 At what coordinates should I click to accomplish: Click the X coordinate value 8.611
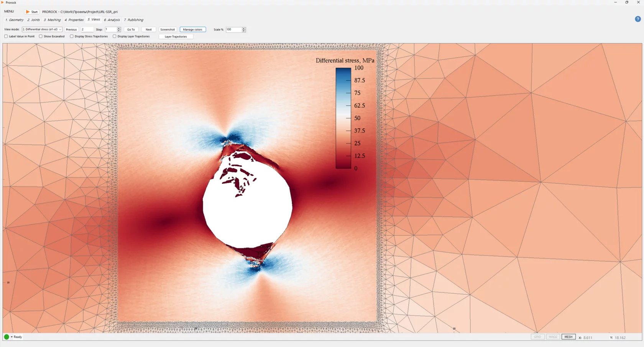point(588,338)
